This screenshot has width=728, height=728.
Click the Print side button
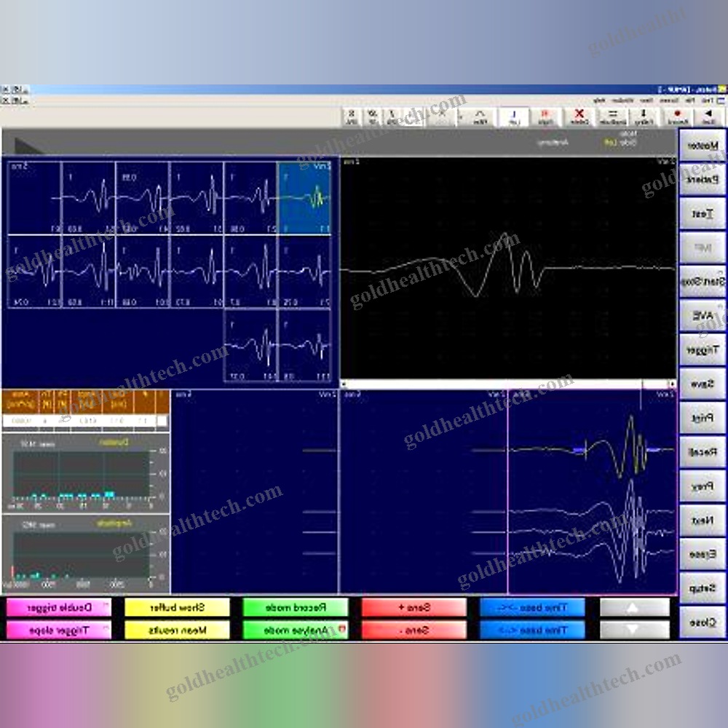702,418
